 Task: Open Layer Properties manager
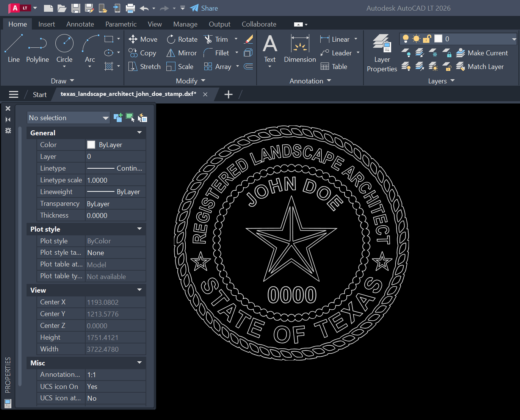[x=382, y=53]
